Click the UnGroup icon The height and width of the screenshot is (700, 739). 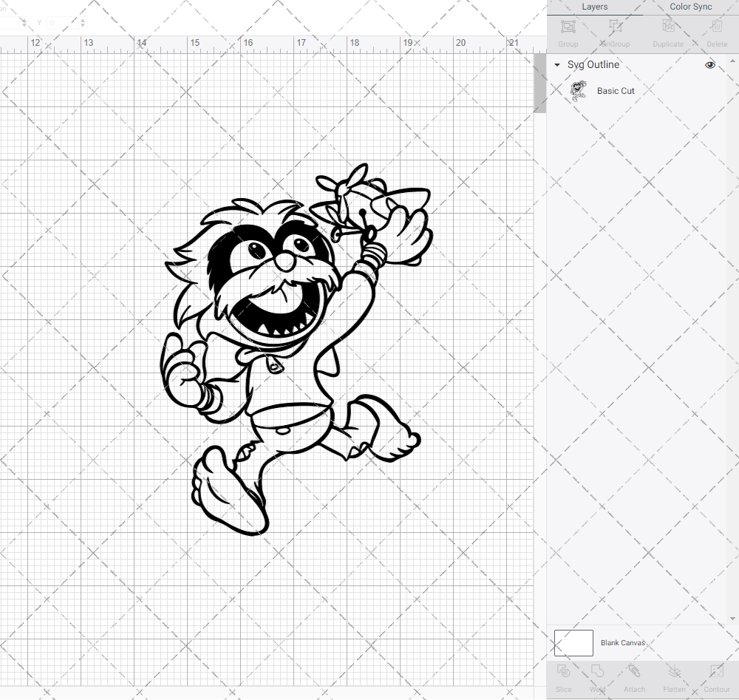click(614, 31)
